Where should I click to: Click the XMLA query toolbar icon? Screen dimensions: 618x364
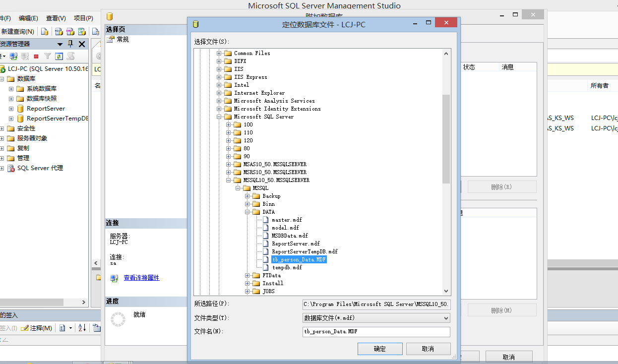pyautogui.click(x=82, y=31)
